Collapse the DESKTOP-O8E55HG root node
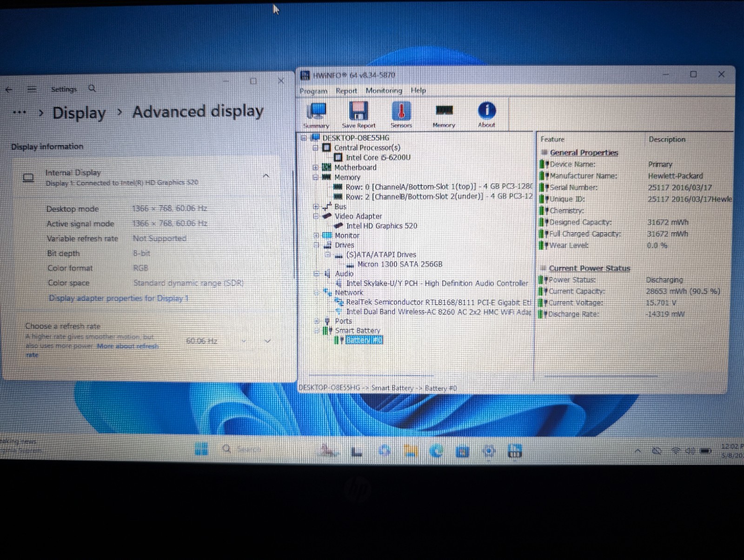 point(304,138)
